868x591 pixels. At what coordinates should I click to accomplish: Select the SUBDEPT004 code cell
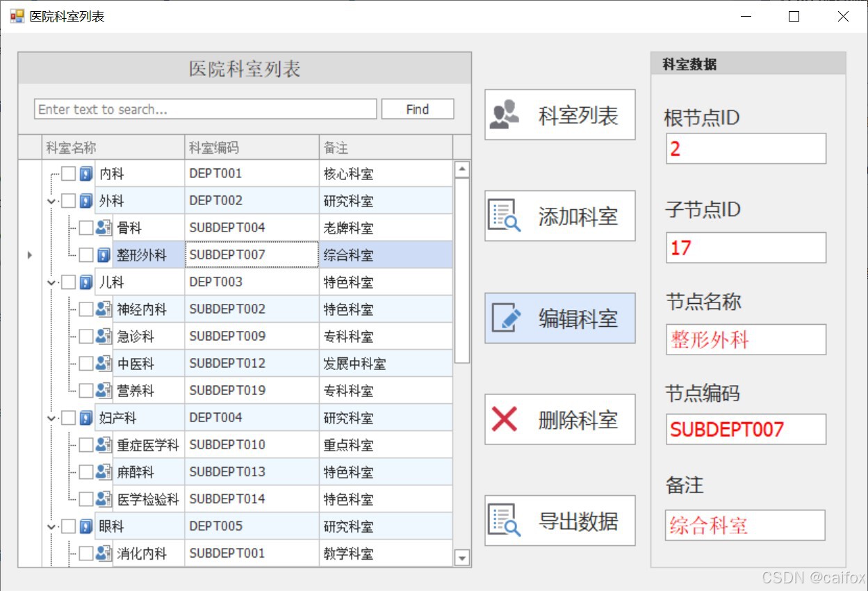click(x=252, y=228)
